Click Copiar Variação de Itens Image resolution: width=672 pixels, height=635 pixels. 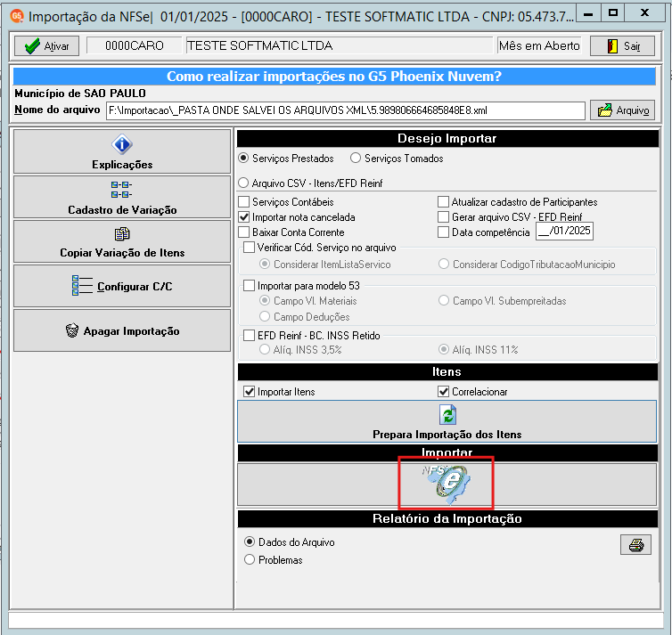pos(122,241)
